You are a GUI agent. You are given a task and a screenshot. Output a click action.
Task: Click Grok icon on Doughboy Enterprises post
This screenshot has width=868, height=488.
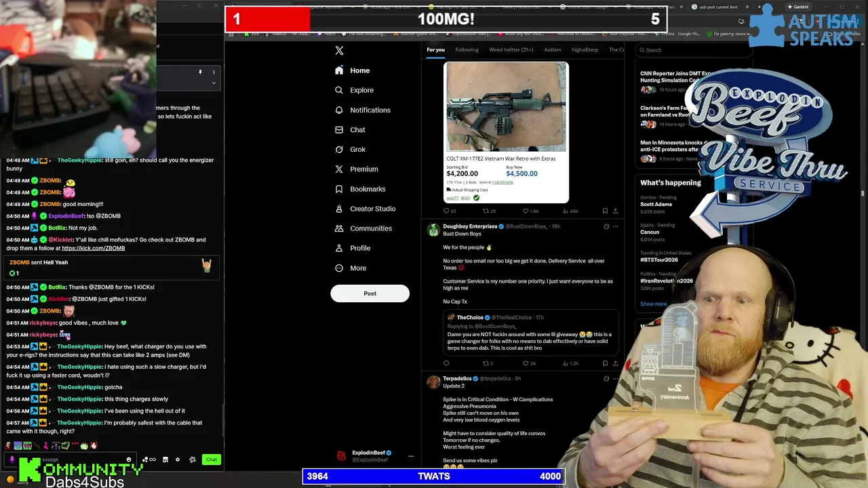[606, 226]
